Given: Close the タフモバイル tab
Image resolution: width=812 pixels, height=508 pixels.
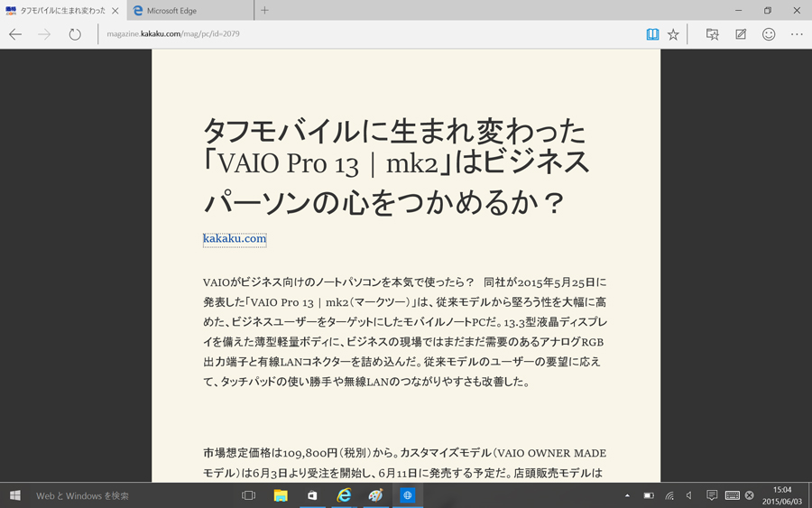Looking at the screenshot, I should pos(115,11).
